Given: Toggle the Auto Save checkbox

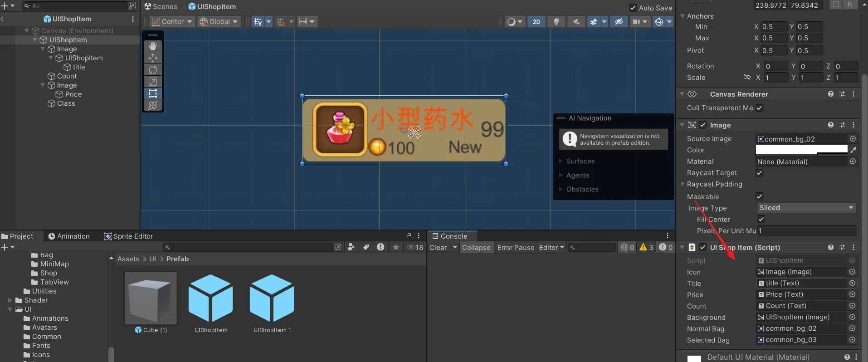Looking at the screenshot, I should (x=633, y=8).
